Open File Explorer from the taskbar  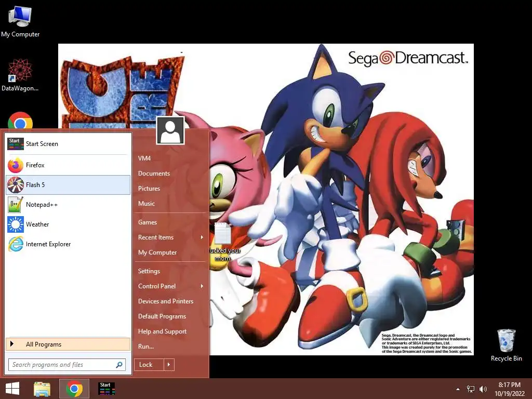[x=42, y=389]
